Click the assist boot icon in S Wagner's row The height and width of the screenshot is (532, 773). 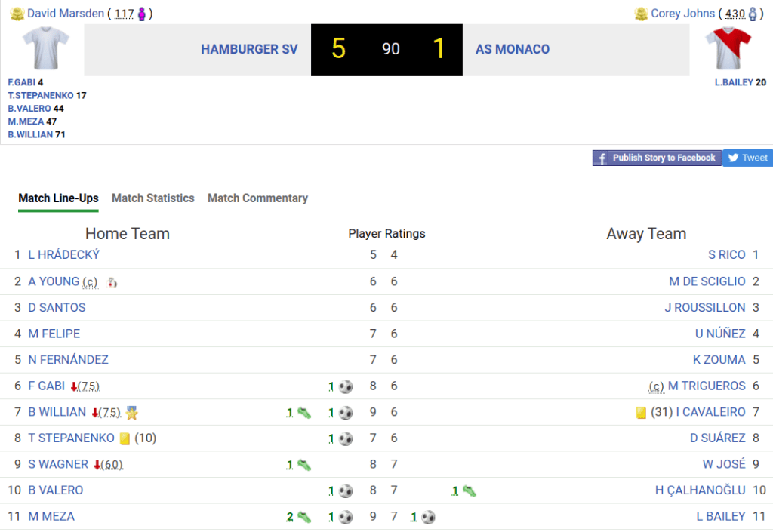pyautogui.click(x=303, y=465)
